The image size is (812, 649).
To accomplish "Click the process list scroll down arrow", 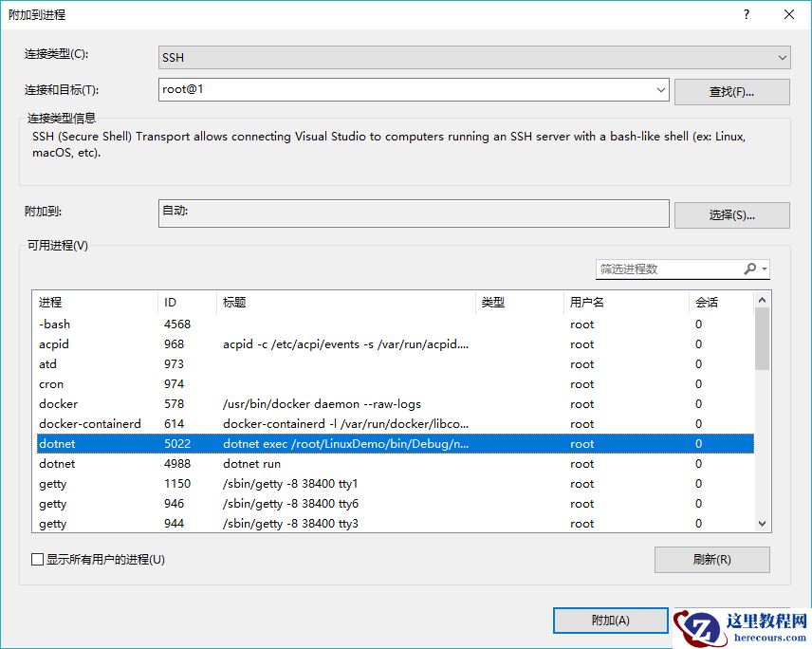I will pyautogui.click(x=762, y=524).
